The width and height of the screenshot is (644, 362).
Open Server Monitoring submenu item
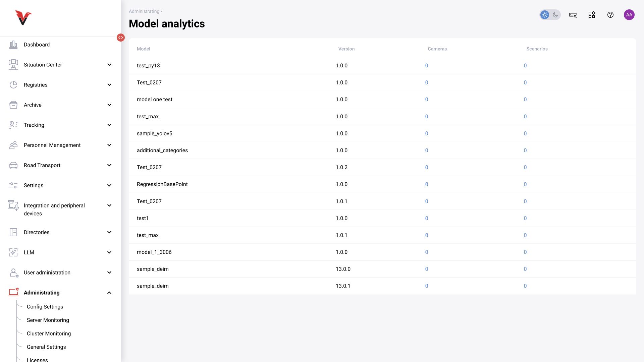click(x=48, y=320)
